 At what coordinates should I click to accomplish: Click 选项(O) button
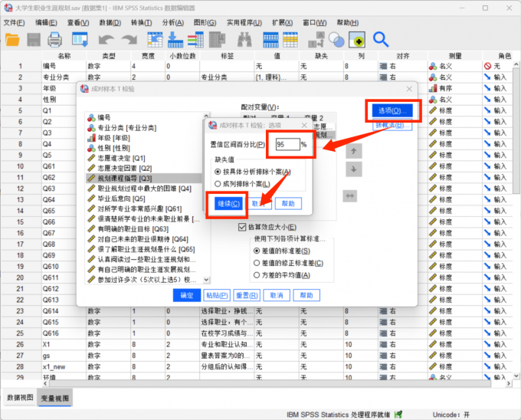pyautogui.click(x=392, y=110)
